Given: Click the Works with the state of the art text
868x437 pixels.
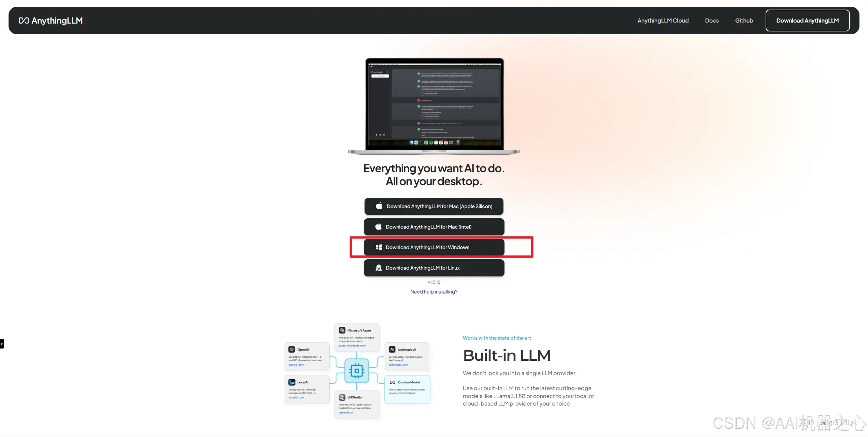Looking at the screenshot, I should coord(497,338).
